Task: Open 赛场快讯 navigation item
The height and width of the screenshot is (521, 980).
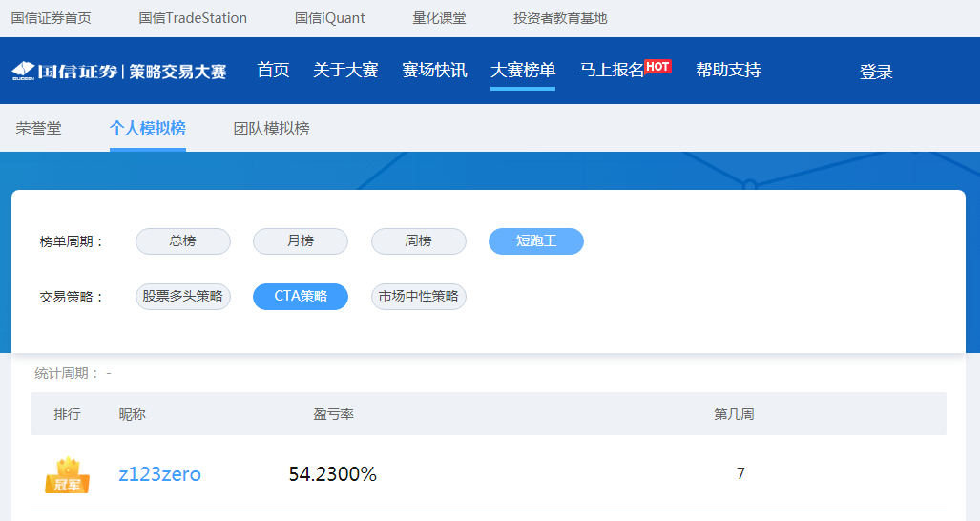Action: point(434,70)
